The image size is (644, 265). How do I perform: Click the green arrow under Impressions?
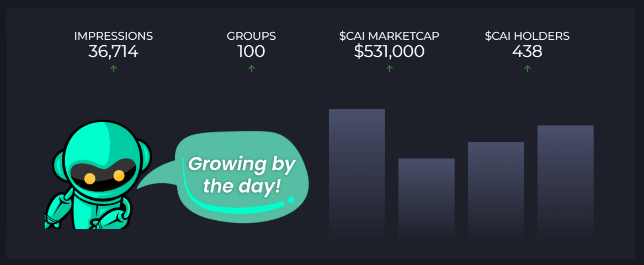pos(114,68)
